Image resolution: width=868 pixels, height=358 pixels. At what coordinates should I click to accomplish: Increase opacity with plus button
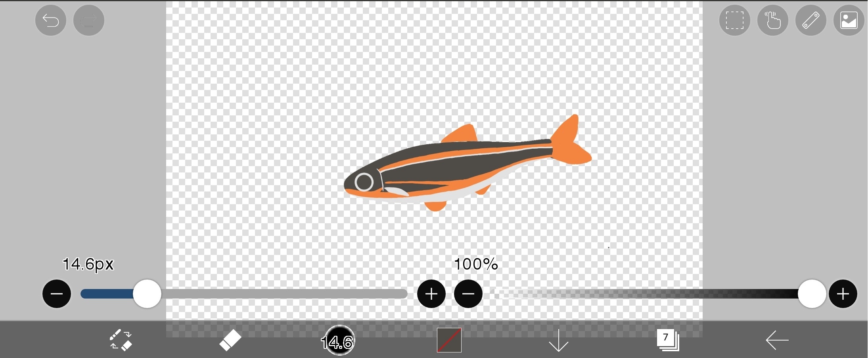point(843,294)
